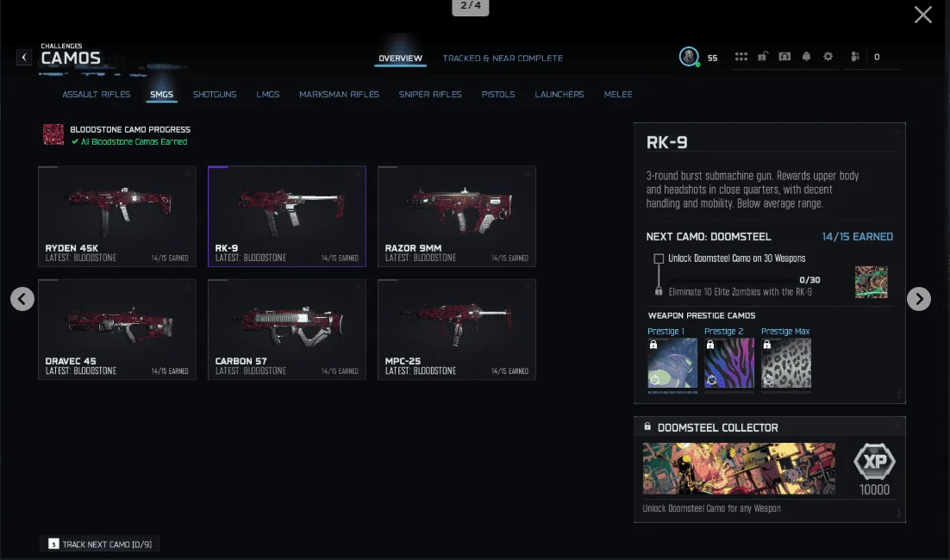The height and width of the screenshot is (560, 950).
Task: Click Track Next Camo button
Action: pos(100,544)
